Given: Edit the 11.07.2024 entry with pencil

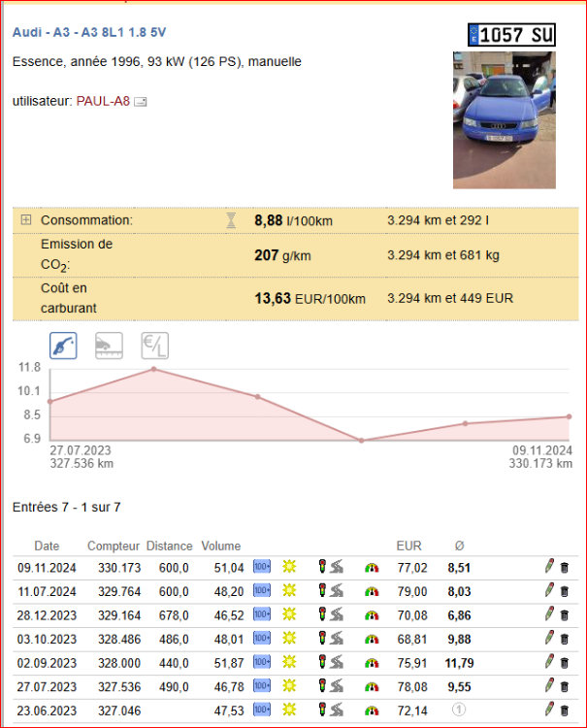Looking at the screenshot, I should pos(549,589).
